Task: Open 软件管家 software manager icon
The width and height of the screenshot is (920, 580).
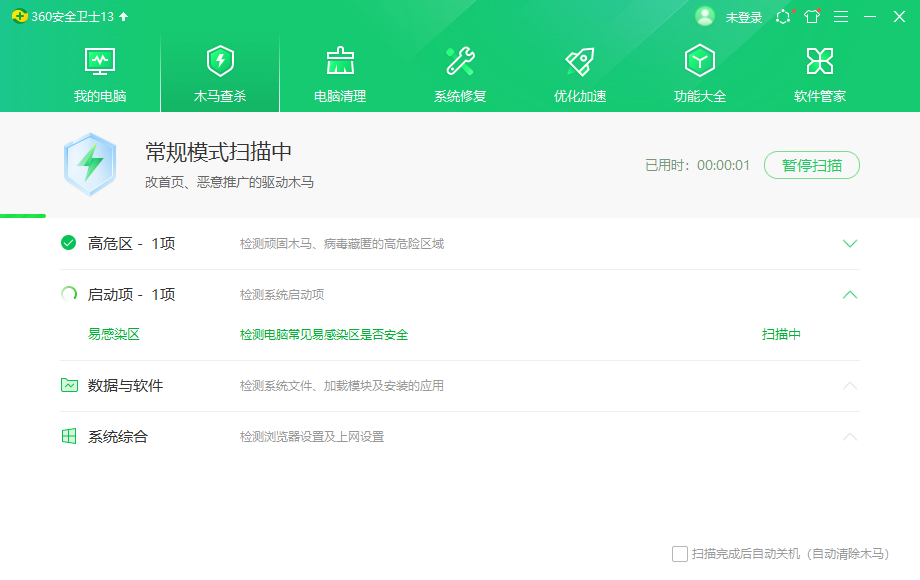Action: pyautogui.click(x=820, y=62)
